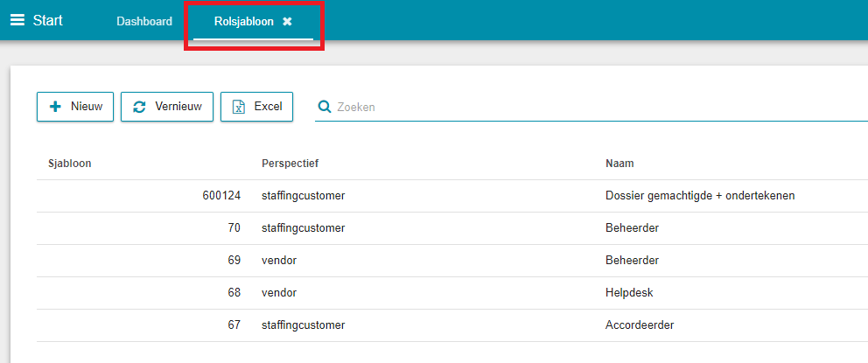Select the Accordeerder template row
Image resolution: width=868 pixels, height=363 pixels.
[x=452, y=325]
